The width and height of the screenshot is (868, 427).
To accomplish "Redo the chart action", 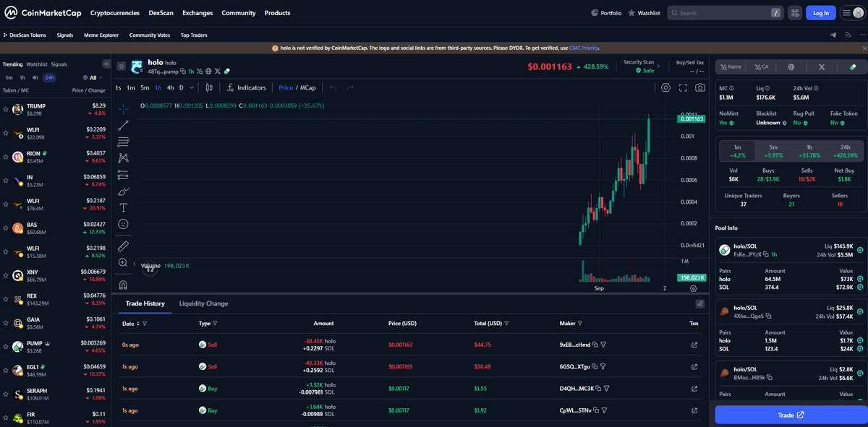I will [350, 87].
